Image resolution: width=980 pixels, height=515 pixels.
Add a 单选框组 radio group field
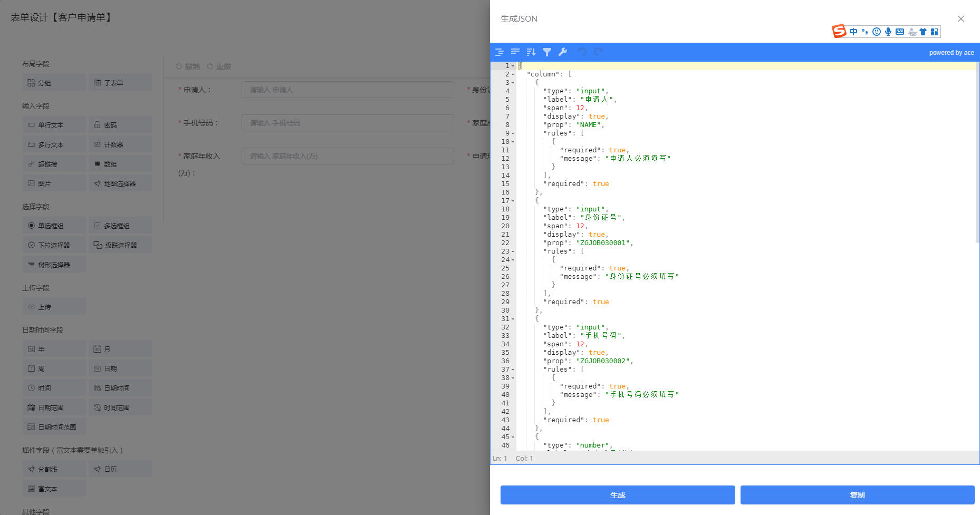click(x=54, y=226)
